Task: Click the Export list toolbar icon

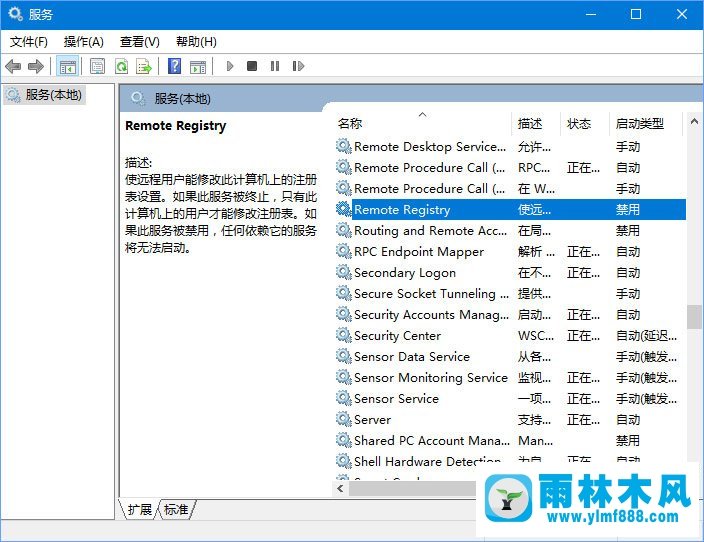Action: click(x=144, y=66)
